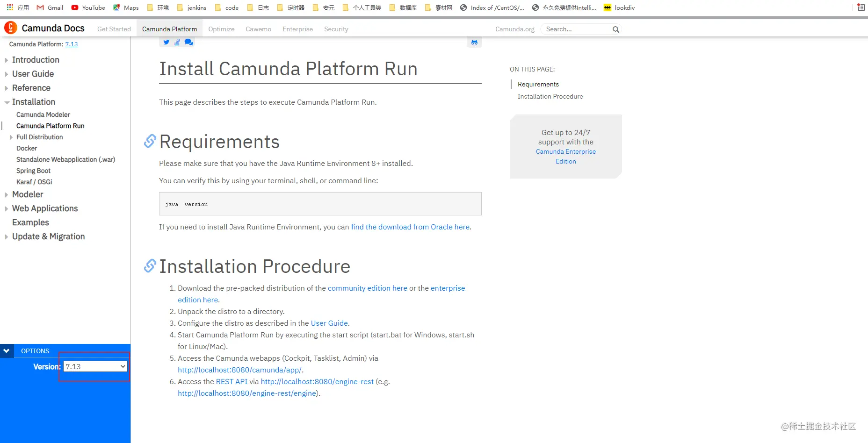
Task: Switch to the Enterprise tab
Action: pos(297,29)
